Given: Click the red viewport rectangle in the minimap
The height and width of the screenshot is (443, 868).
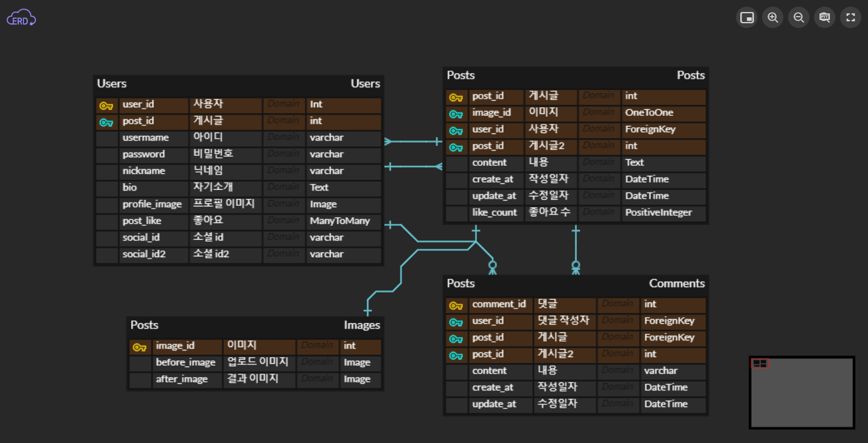Looking at the screenshot, I should point(759,364).
